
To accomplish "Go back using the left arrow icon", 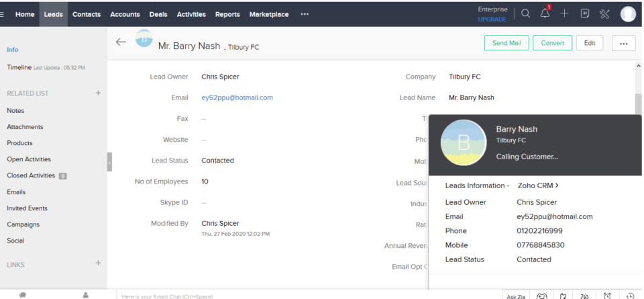I will point(121,42).
